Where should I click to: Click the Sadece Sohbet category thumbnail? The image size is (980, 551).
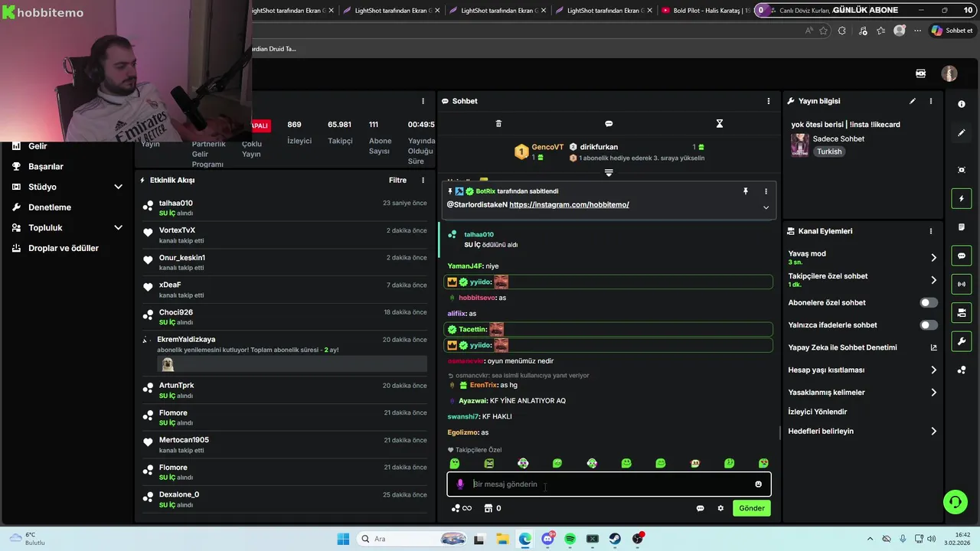(800, 145)
